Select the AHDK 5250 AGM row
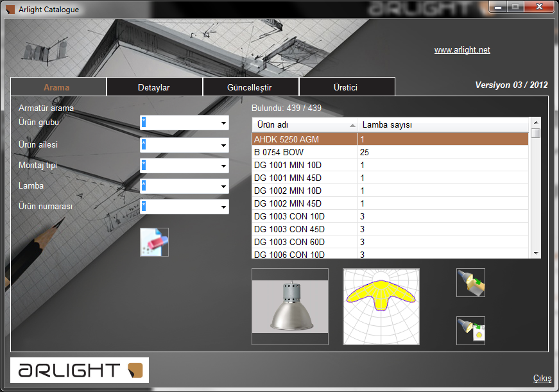 [390, 139]
